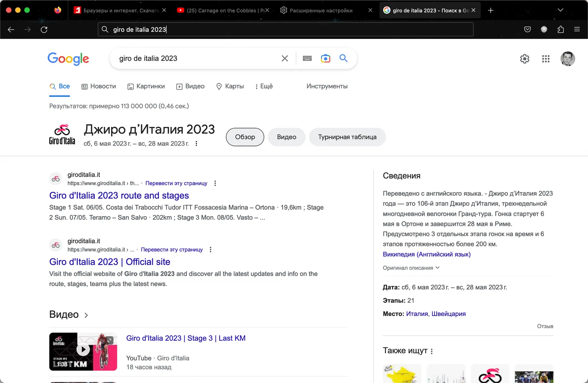Open the Google account avatar
Image resolution: width=588 pixels, height=383 pixels.
point(568,59)
